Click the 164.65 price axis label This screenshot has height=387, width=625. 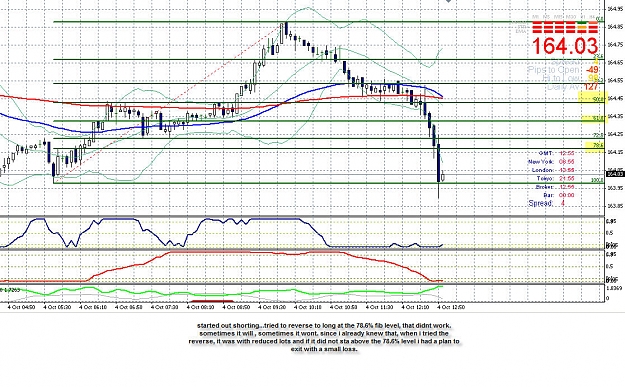[x=615, y=63]
